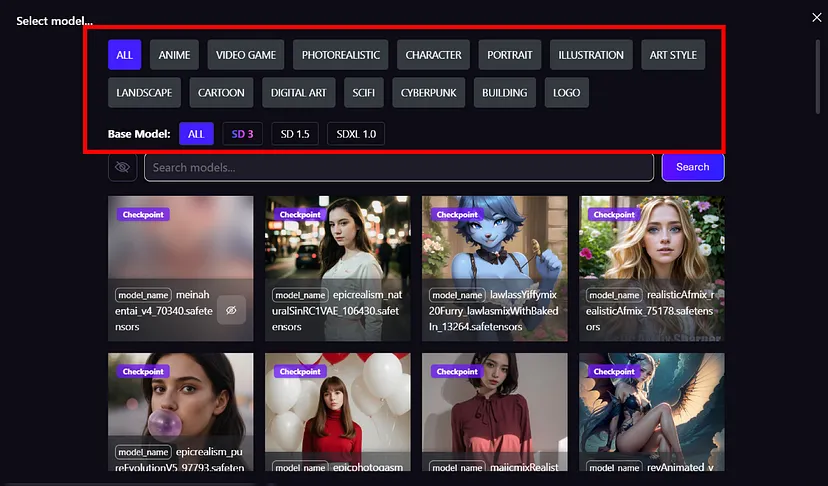Select the epicrealism_pureEvolutionV5 model card
Image resolution: width=828 pixels, height=486 pixels.
tap(181, 412)
